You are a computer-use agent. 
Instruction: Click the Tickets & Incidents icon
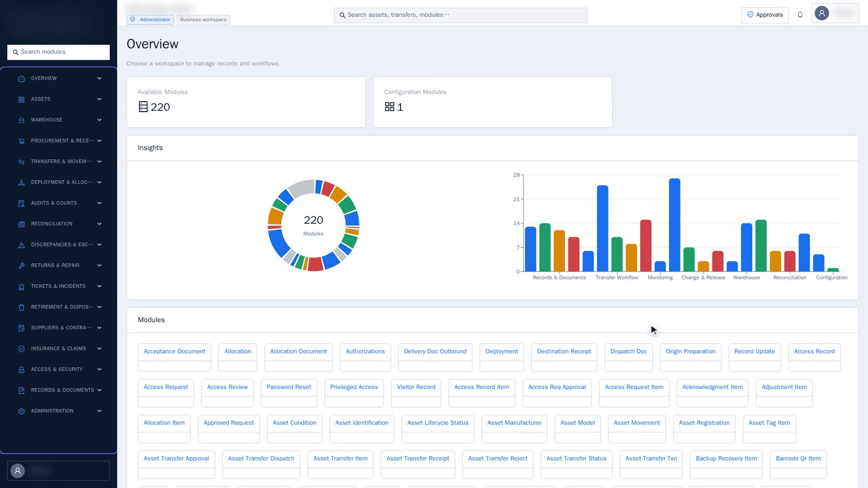21,286
